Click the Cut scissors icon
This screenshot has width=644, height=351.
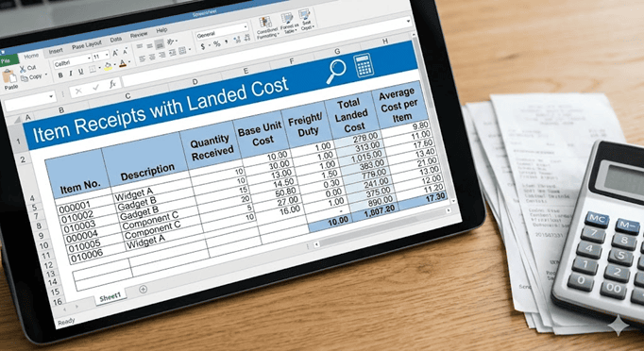click(23, 70)
